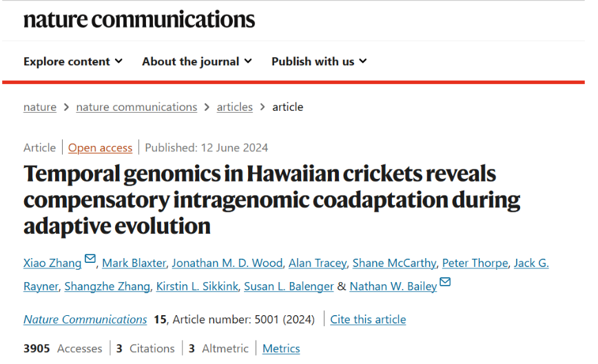Select Susan L. Balenger author link
This screenshot has width=598, height=364.
pyautogui.click(x=289, y=286)
